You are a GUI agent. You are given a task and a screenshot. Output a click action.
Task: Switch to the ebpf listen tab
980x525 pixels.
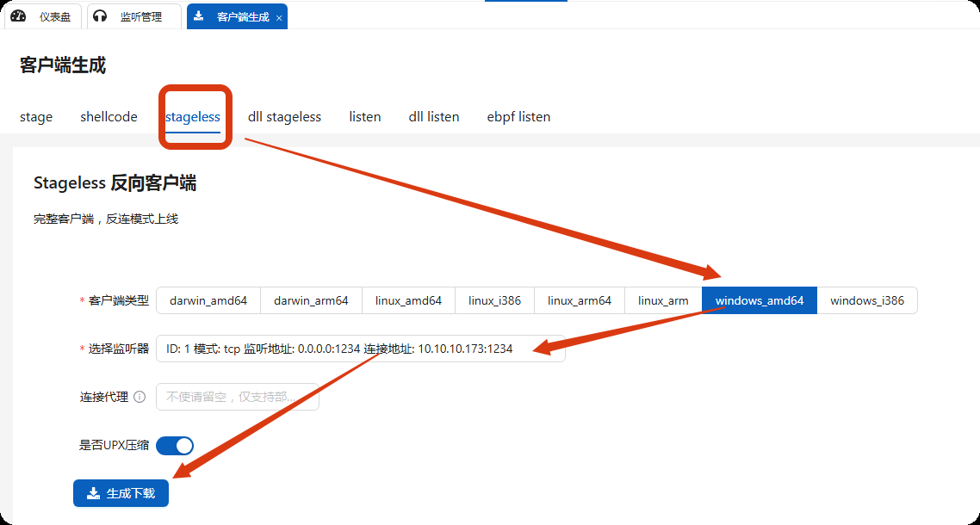coord(518,116)
